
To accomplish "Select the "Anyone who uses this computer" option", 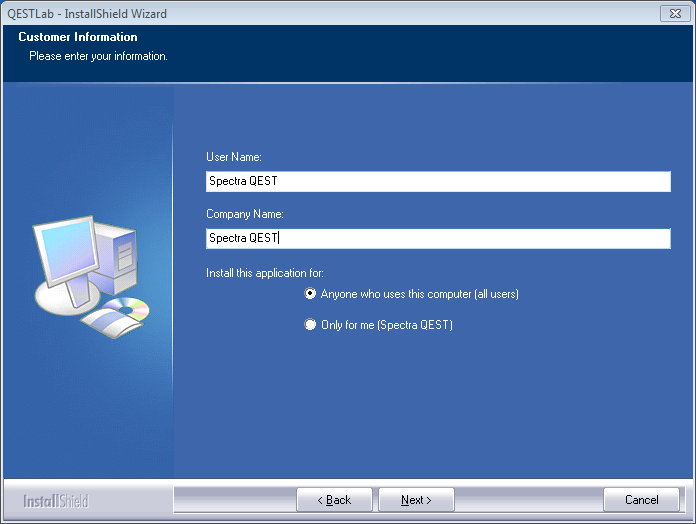I will tap(311, 294).
